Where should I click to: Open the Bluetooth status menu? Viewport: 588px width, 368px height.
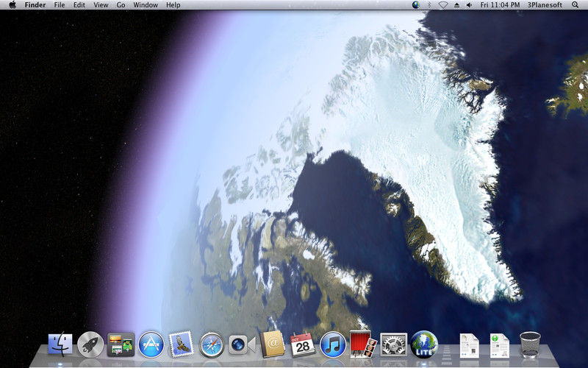tap(430, 5)
